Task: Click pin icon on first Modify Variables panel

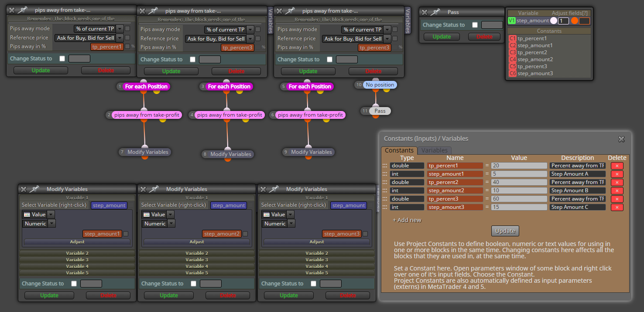Action: coord(35,189)
